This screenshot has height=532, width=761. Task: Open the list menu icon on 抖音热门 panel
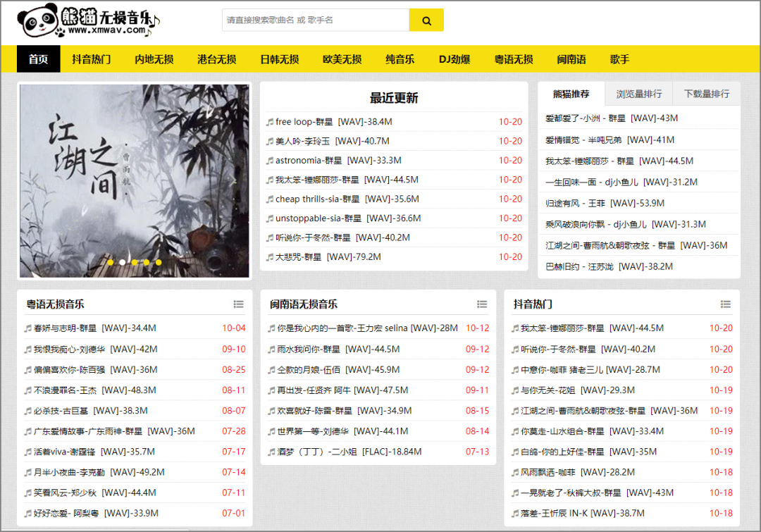[726, 304]
